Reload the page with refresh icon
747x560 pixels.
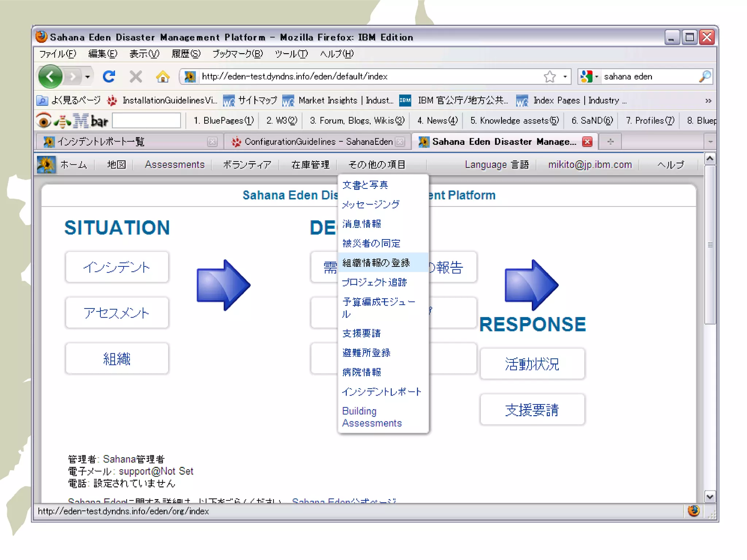click(109, 77)
